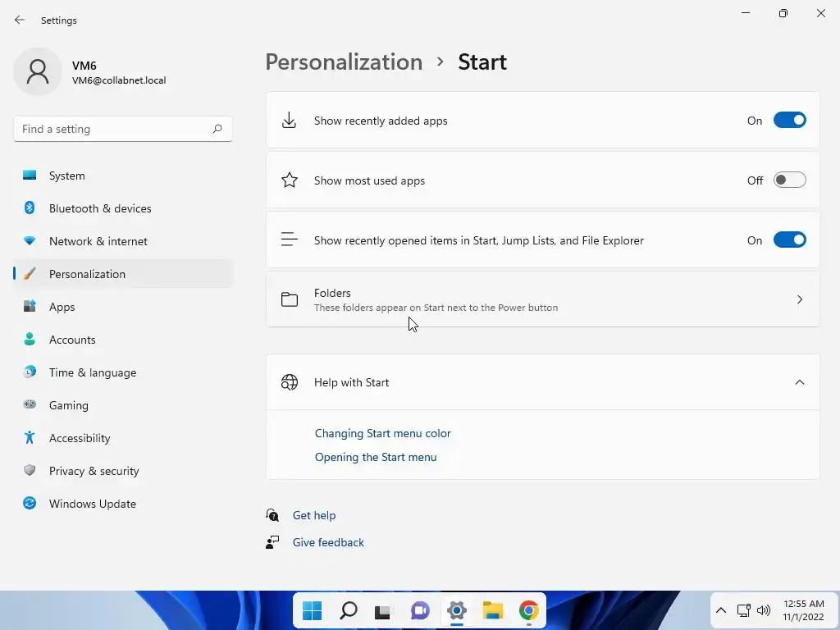Focus the Find a setting search box
The image size is (840, 630).
point(123,129)
